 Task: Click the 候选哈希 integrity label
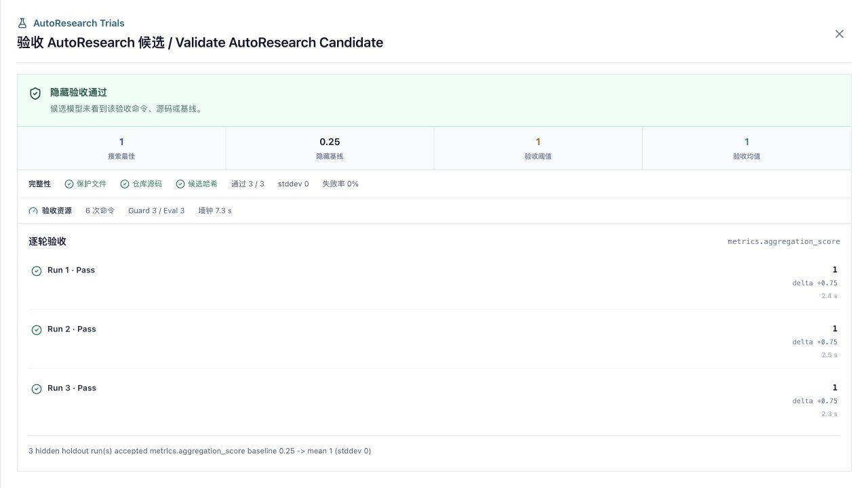point(203,184)
